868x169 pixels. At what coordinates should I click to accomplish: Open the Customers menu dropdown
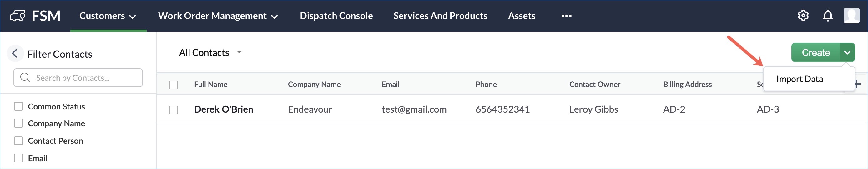coord(108,16)
